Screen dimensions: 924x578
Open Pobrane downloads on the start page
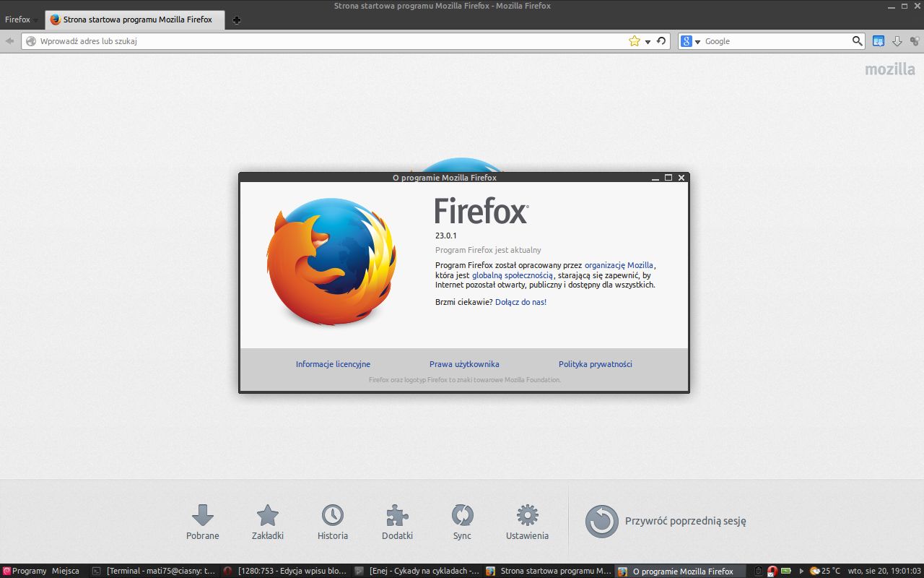[203, 522]
